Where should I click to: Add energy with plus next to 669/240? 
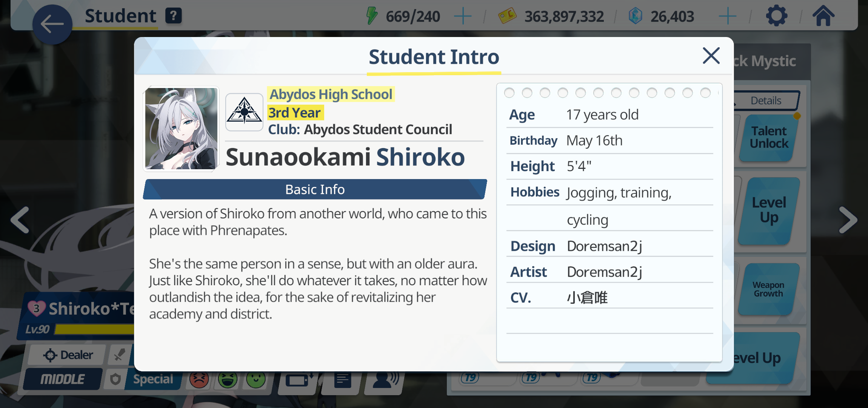click(x=463, y=16)
